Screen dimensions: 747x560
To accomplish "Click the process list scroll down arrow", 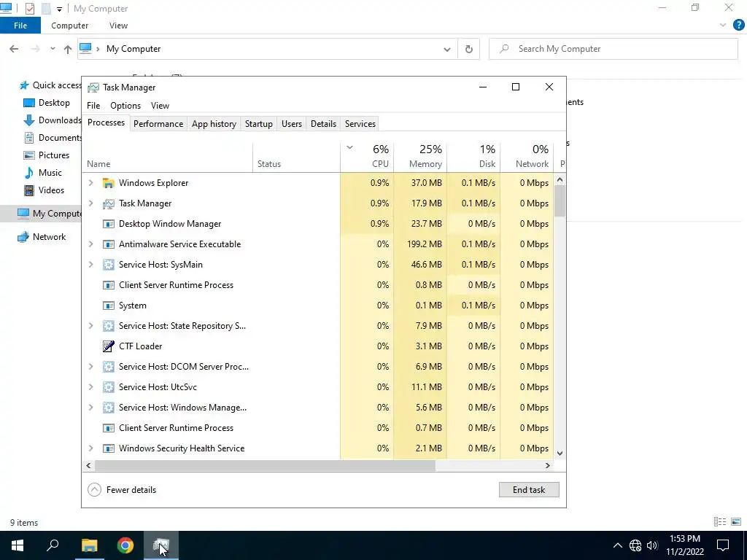I will (560, 454).
